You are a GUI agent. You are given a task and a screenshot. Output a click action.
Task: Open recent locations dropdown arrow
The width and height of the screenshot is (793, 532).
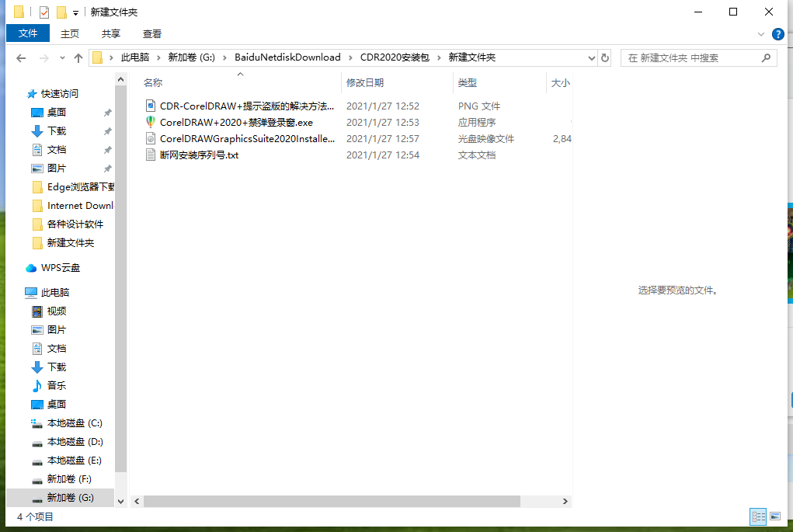pos(62,58)
